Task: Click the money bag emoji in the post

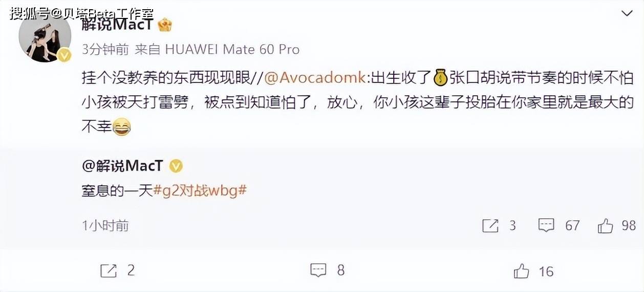Action: pos(441,78)
